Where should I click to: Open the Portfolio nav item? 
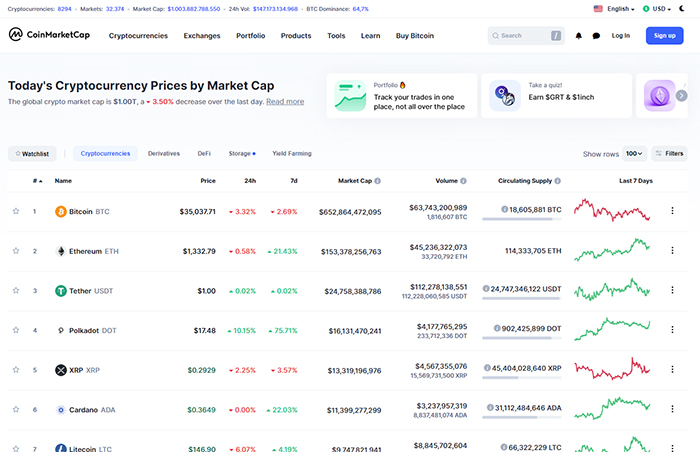(250, 36)
